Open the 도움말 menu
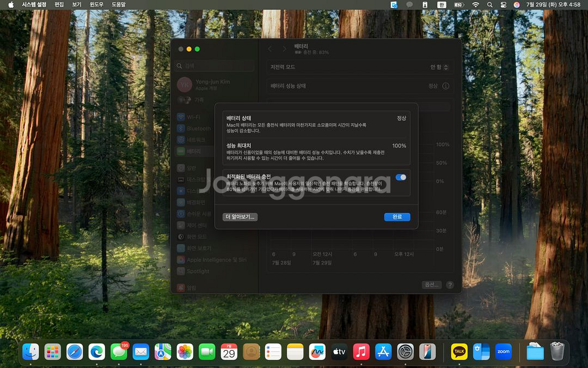588x368 pixels. coord(119,4)
